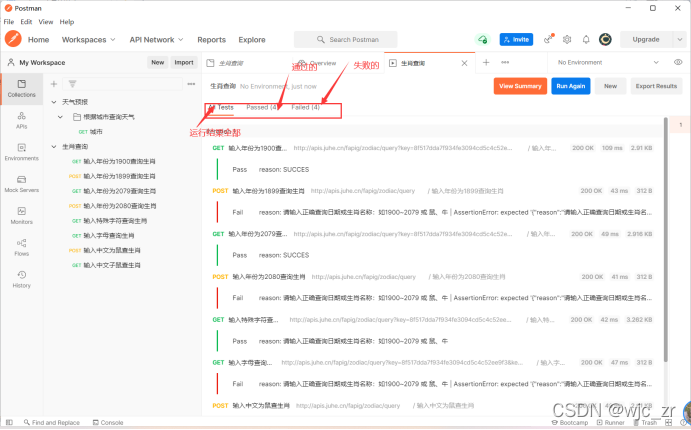The image size is (691, 430).
Task: Click the New button in My Workspace
Action: pos(157,62)
